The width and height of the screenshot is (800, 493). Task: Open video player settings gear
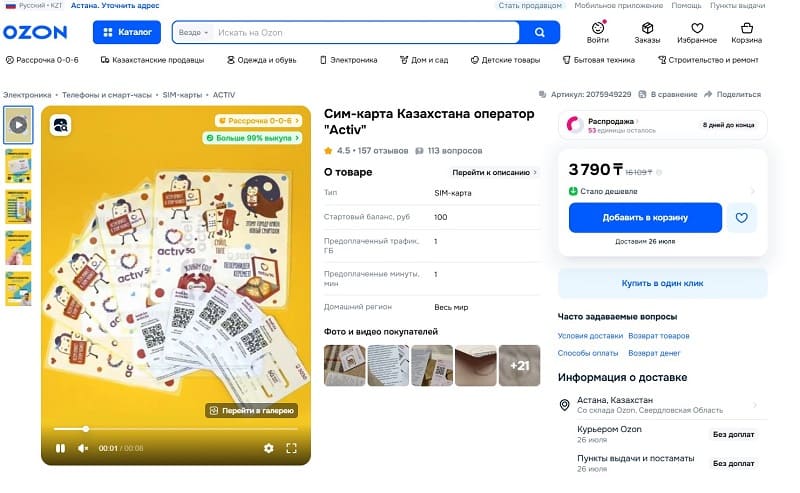tap(268, 448)
